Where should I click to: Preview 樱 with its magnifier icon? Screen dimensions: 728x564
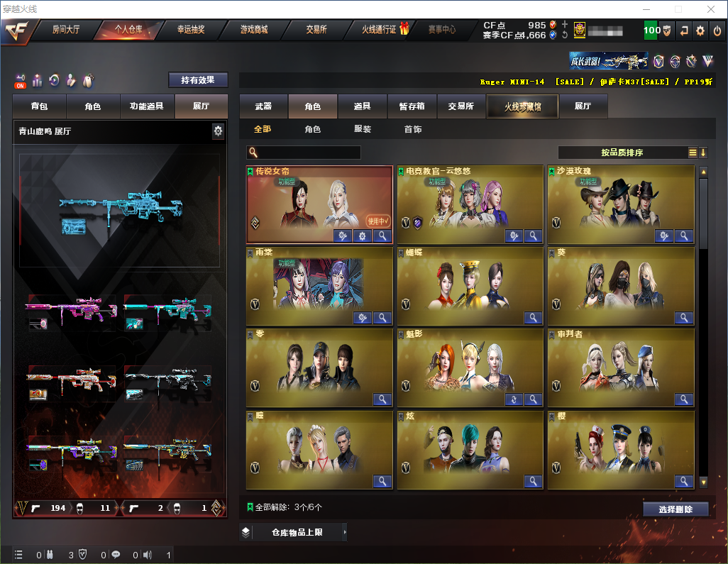pyautogui.click(x=684, y=481)
